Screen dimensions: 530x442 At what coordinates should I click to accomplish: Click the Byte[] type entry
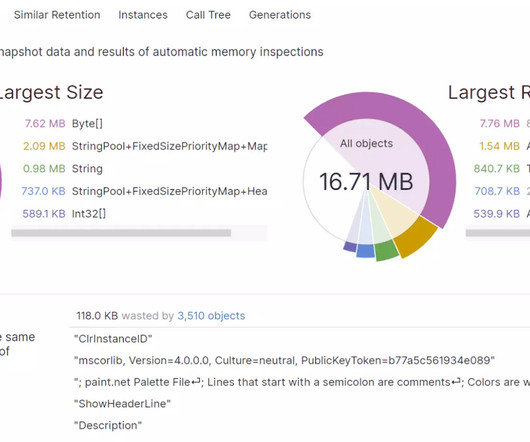87,124
